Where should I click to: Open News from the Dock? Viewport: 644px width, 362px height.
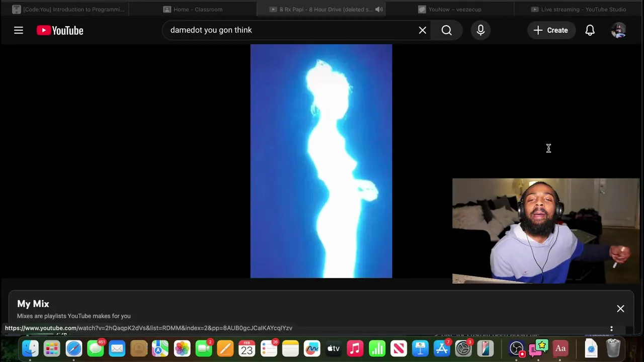click(x=398, y=348)
